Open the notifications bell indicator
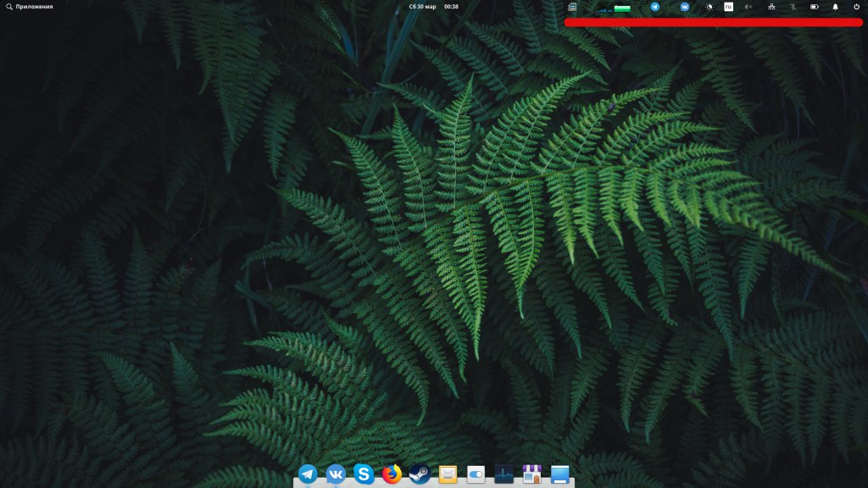Screen dimensions: 868x488 click(835, 7)
